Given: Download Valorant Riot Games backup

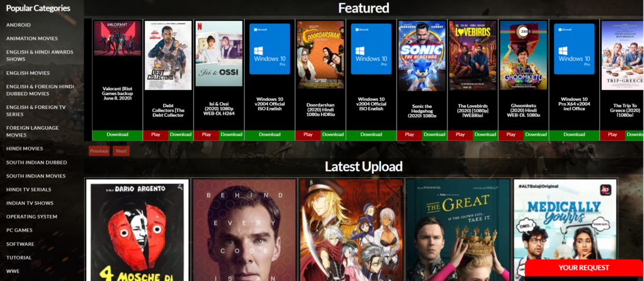Looking at the screenshot, I should (x=118, y=135).
